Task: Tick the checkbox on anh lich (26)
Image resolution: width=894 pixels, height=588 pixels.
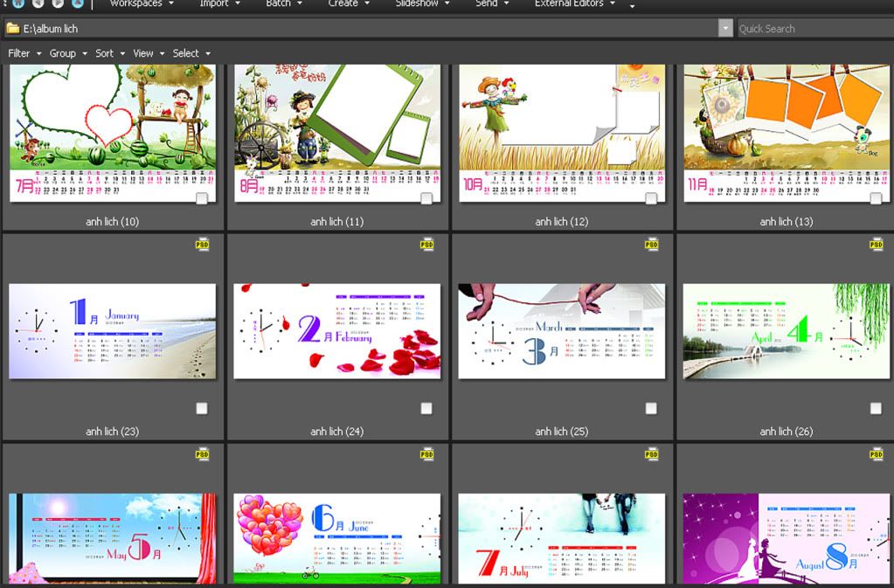Action: (876, 409)
